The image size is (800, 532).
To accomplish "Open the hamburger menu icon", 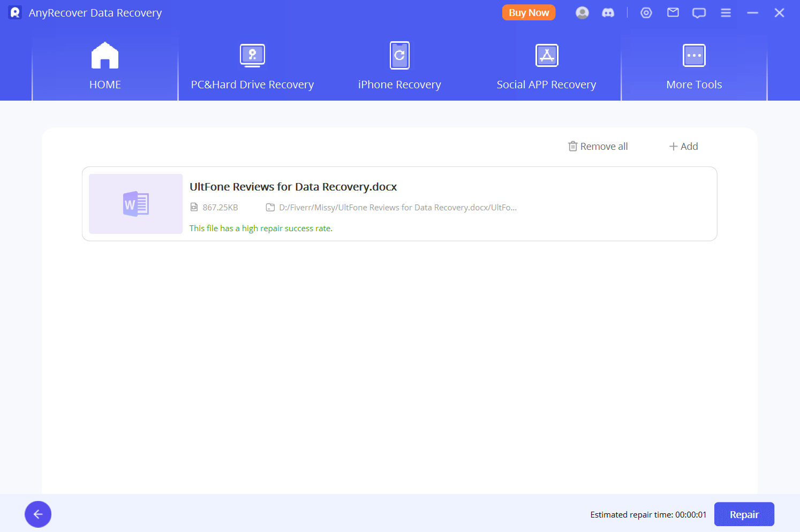I will point(726,13).
